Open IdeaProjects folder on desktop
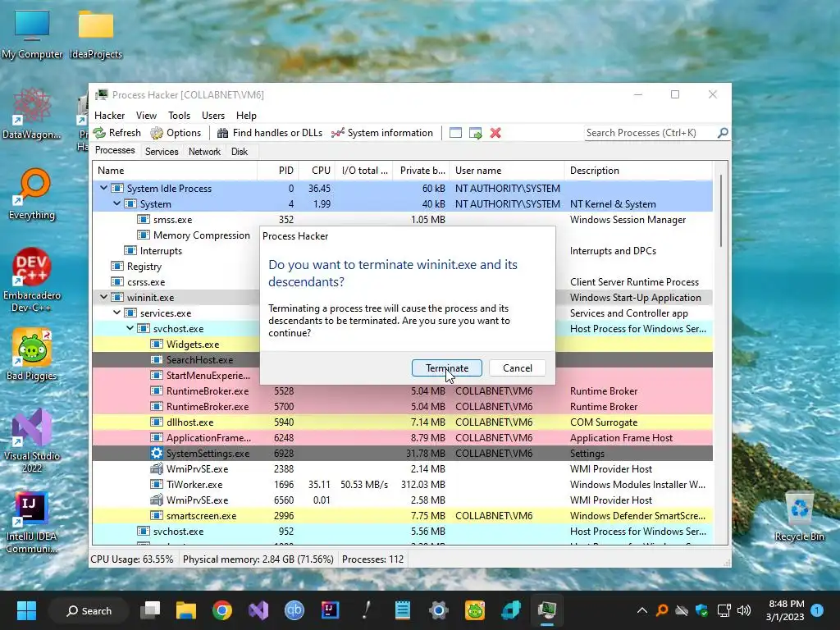This screenshot has height=630, width=840. point(96,34)
